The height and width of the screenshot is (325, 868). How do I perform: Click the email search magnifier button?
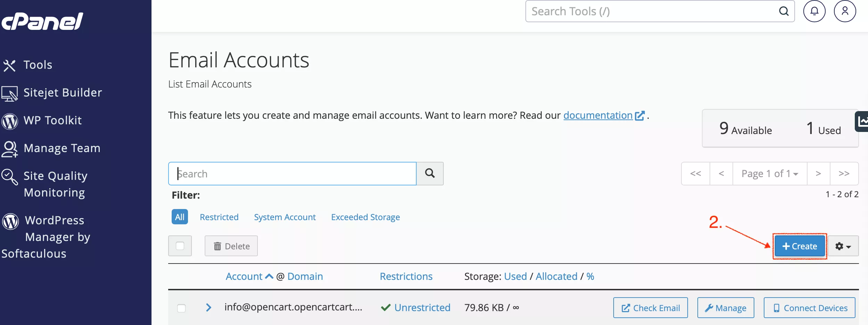[430, 173]
